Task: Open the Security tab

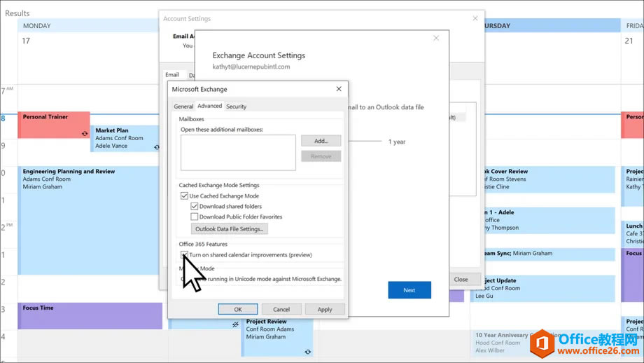Action: click(x=236, y=107)
